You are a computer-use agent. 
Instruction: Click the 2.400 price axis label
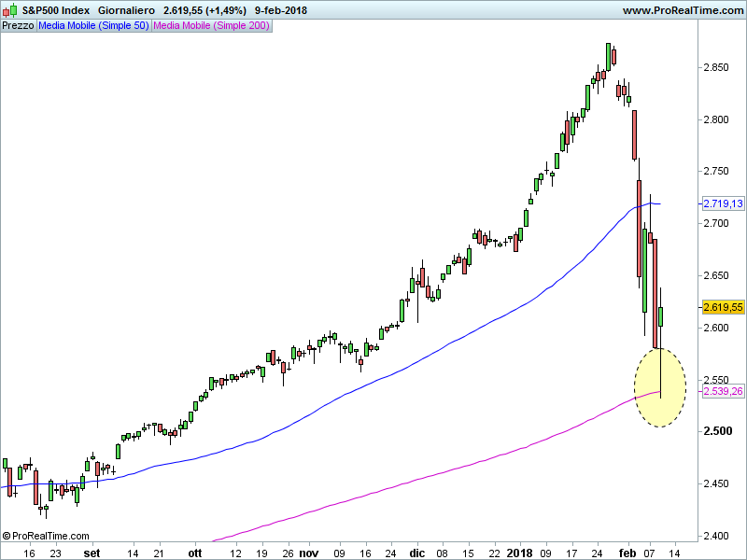click(x=716, y=536)
